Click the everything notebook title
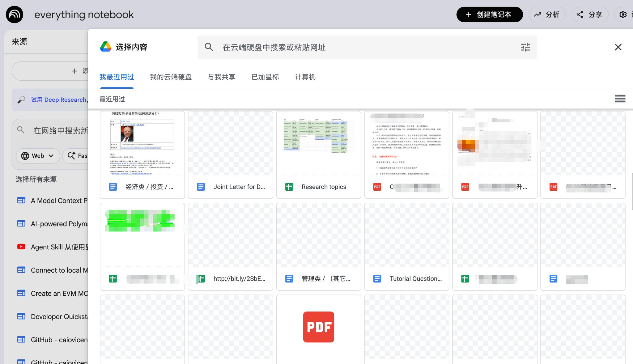This screenshot has width=633, height=364. [x=84, y=15]
